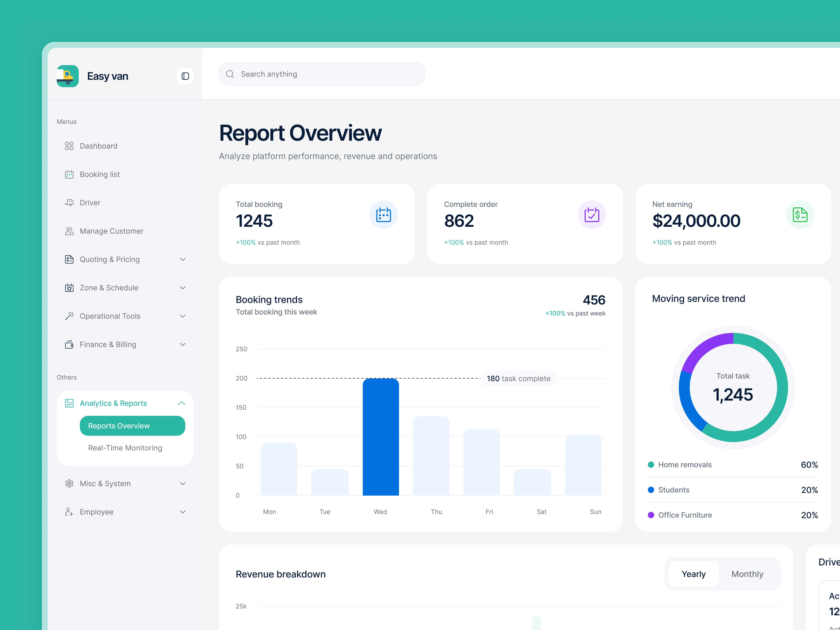Click the Zone & Schedule calendar-star icon
The width and height of the screenshot is (840, 630).
69,288
